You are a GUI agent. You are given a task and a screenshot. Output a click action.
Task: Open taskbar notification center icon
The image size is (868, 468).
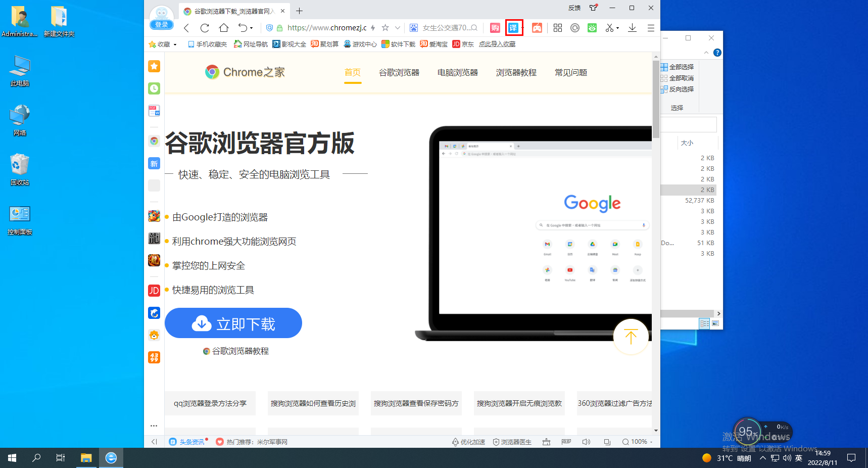[x=851, y=458]
